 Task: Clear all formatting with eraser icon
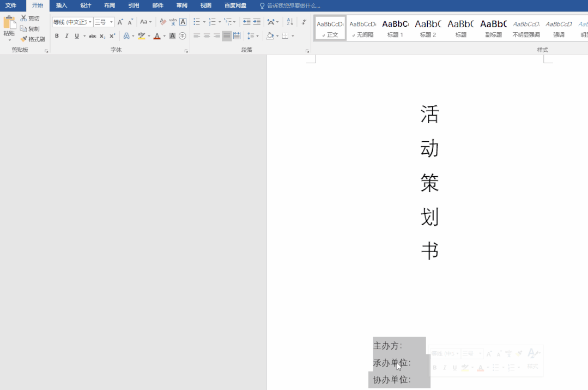(163, 22)
